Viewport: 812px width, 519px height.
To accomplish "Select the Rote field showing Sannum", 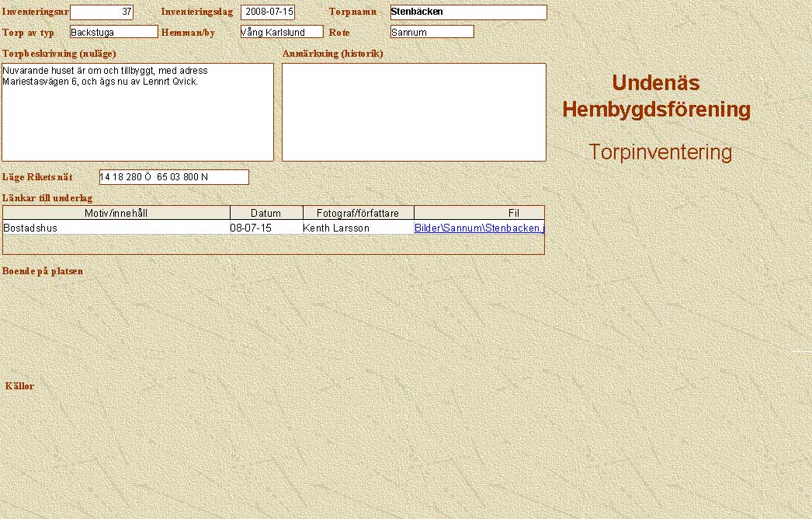I will (432, 32).
